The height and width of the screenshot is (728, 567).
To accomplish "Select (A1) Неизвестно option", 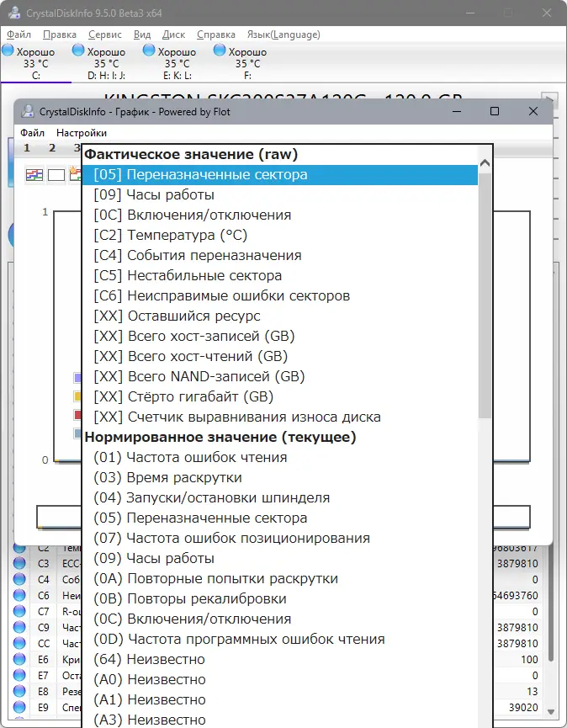I will point(280,699).
